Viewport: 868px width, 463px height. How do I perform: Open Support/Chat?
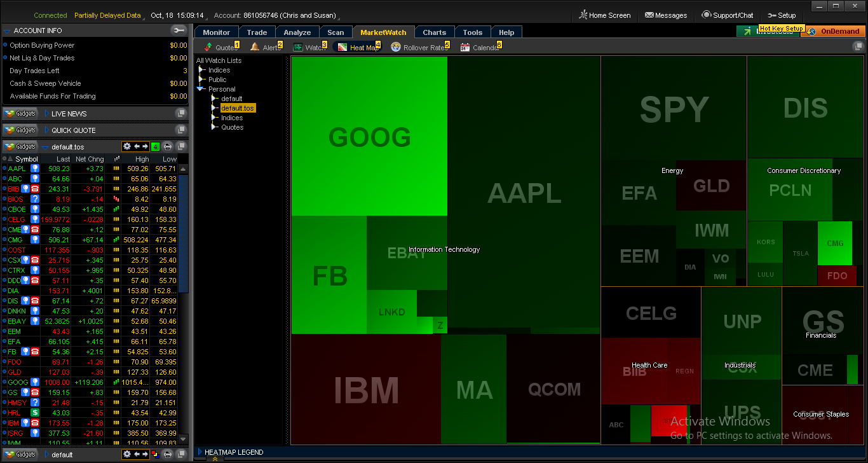[x=728, y=15]
